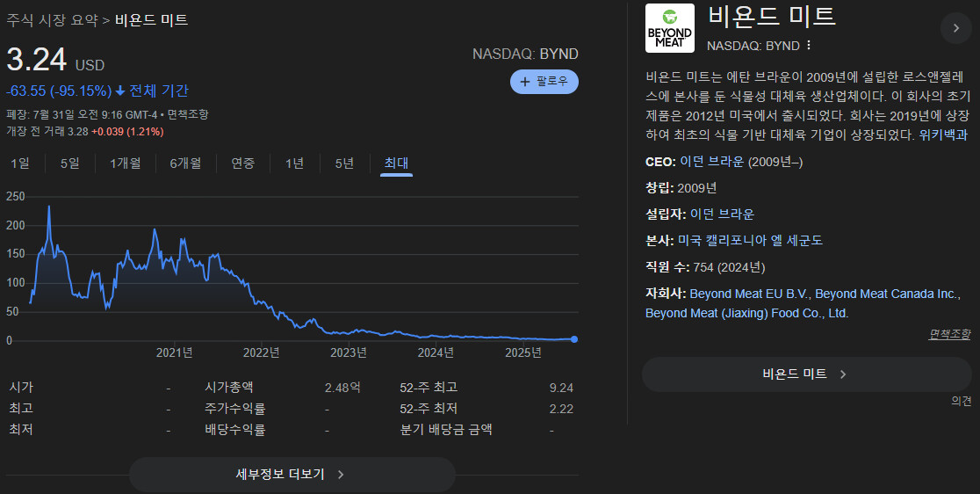Viewport: 980px width, 494px height.
Task: Click the 2021년 label on chart axis
Action: 175,353
